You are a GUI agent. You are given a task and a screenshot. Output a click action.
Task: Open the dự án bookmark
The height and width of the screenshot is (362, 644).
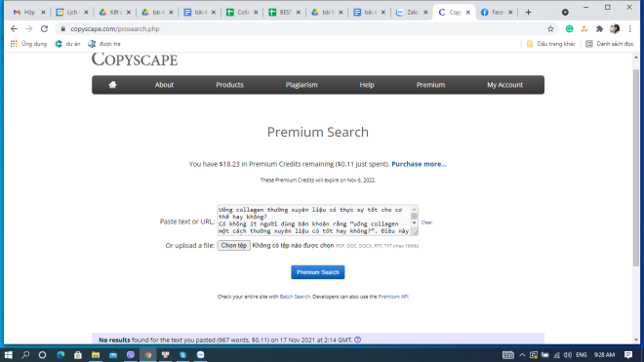(67, 44)
